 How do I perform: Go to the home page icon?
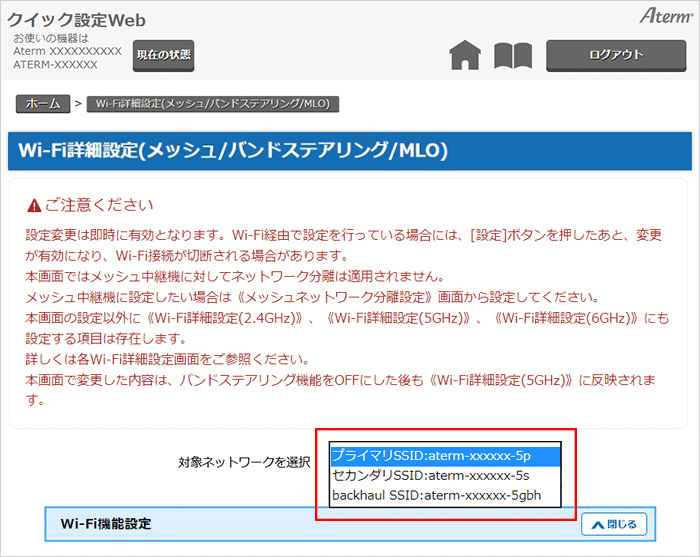pyautogui.click(x=465, y=56)
